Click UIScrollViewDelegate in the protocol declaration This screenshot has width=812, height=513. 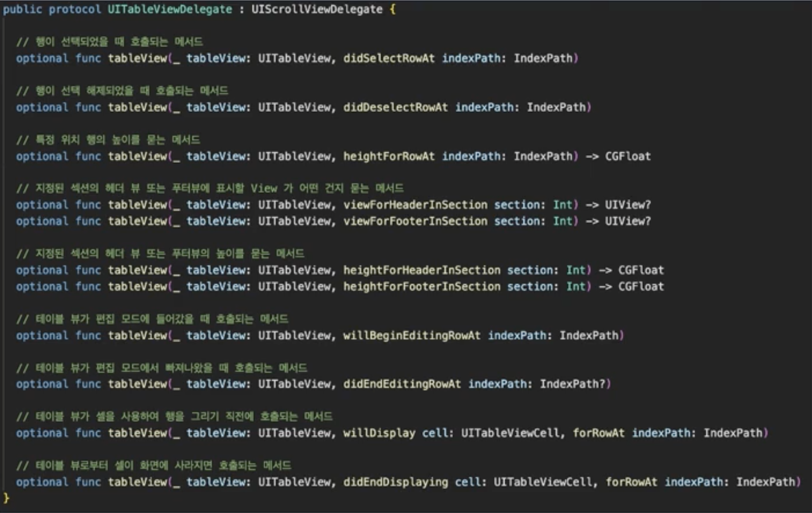[x=317, y=9]
